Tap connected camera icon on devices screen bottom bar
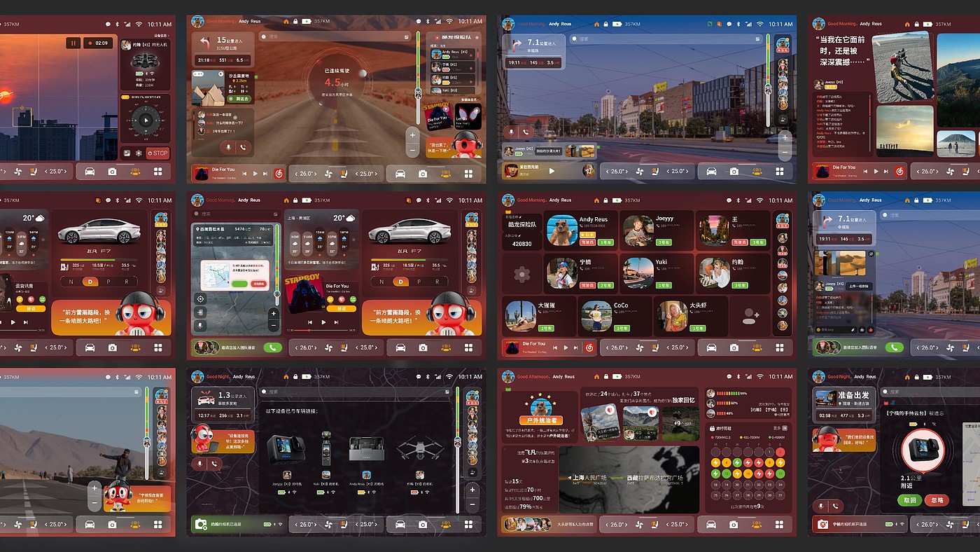This screenshot has height=552, width=980. 201,524
